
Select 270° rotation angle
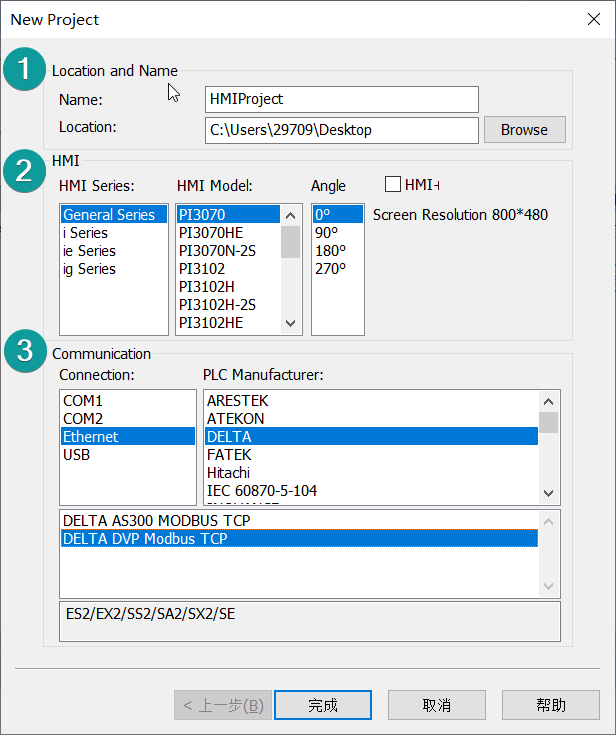pyautogui.click(x=329, y=269)
